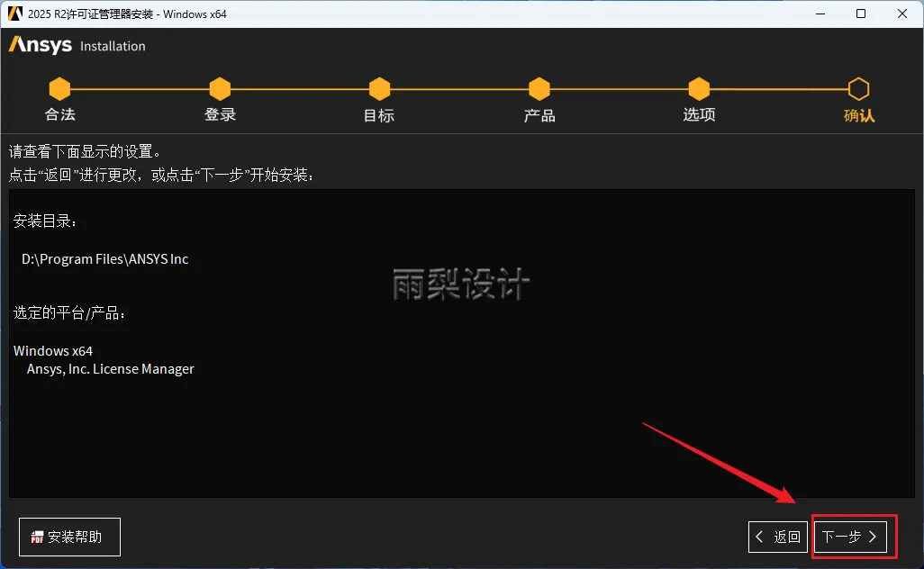Viewport: 924px width, 569px height.
Task: Click the 目标 step hexagon
Action: [379, 89]
